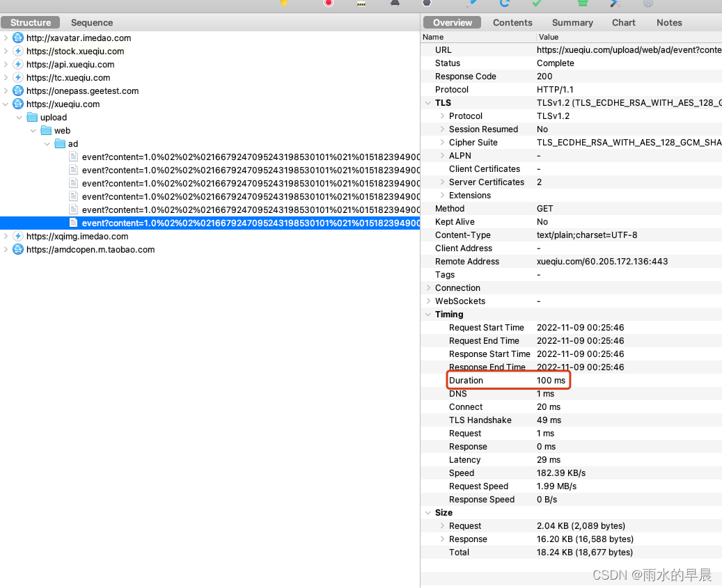
Task: Expand the xavatar.imedao.com host node
Action: (x=6, y=38)
